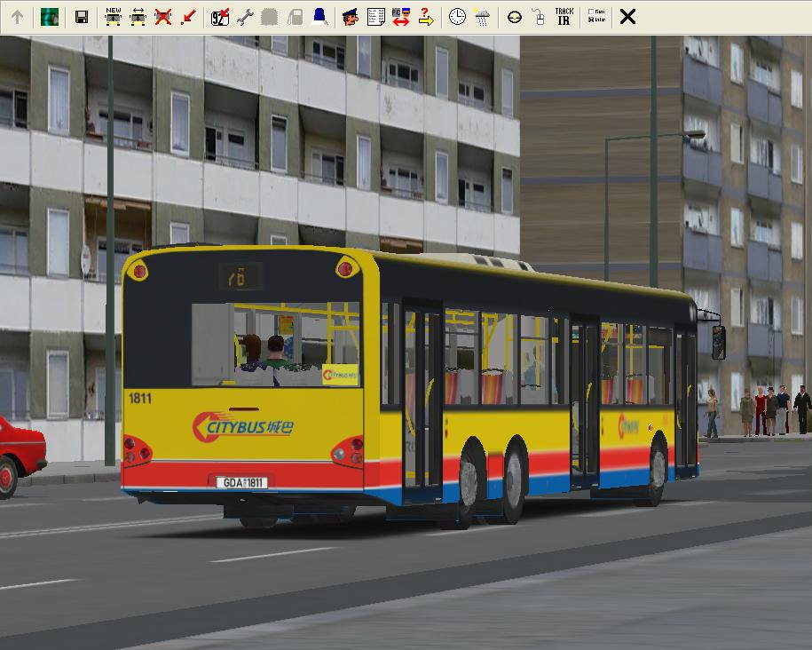The height and width of the screenshot is (650, 812).
Task: Open repair with the wrench icon
Action: (245, 17)
